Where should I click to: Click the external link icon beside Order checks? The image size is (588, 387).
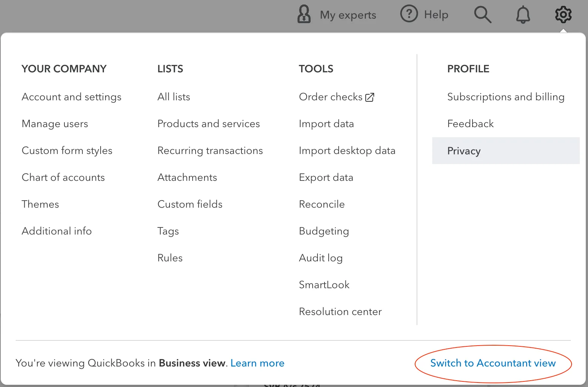click(x=370, y=97)
